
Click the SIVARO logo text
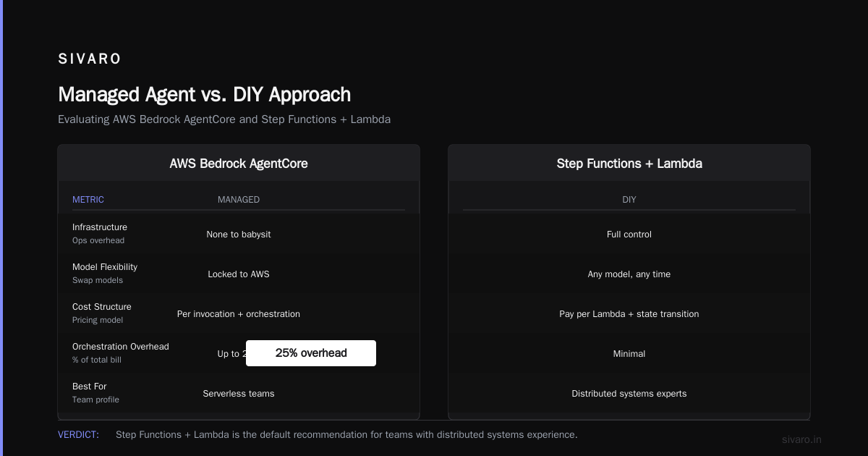(x=90, y=59)
